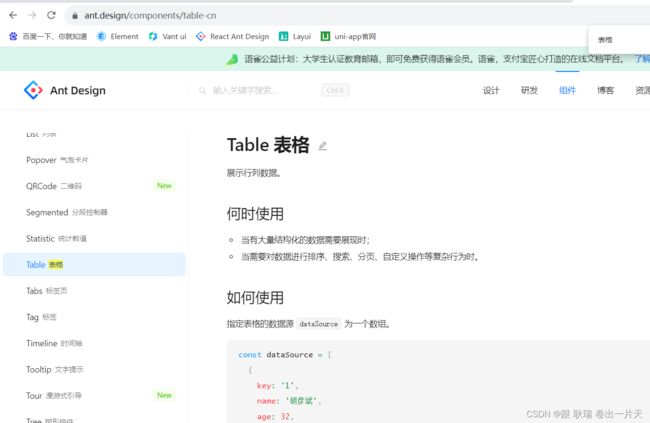Open the 研发 navigation menu item
This screenshot has height=423, width=650.
529,90
